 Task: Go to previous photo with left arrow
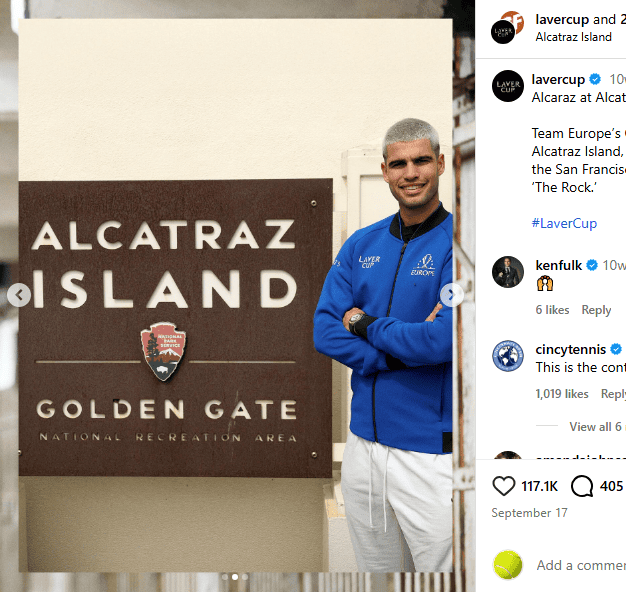(19, 295)
